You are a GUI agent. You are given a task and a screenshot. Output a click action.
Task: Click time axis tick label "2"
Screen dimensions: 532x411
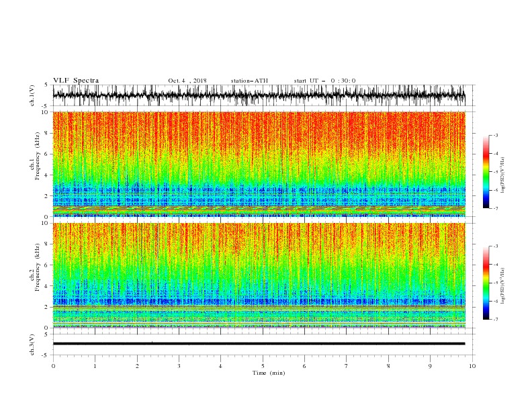(137, 366)
